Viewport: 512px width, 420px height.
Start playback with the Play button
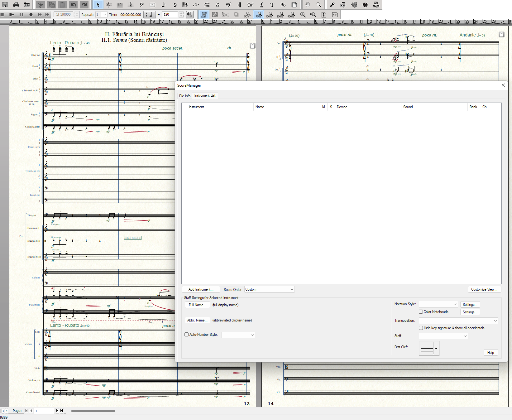click(x=12, y=14)
